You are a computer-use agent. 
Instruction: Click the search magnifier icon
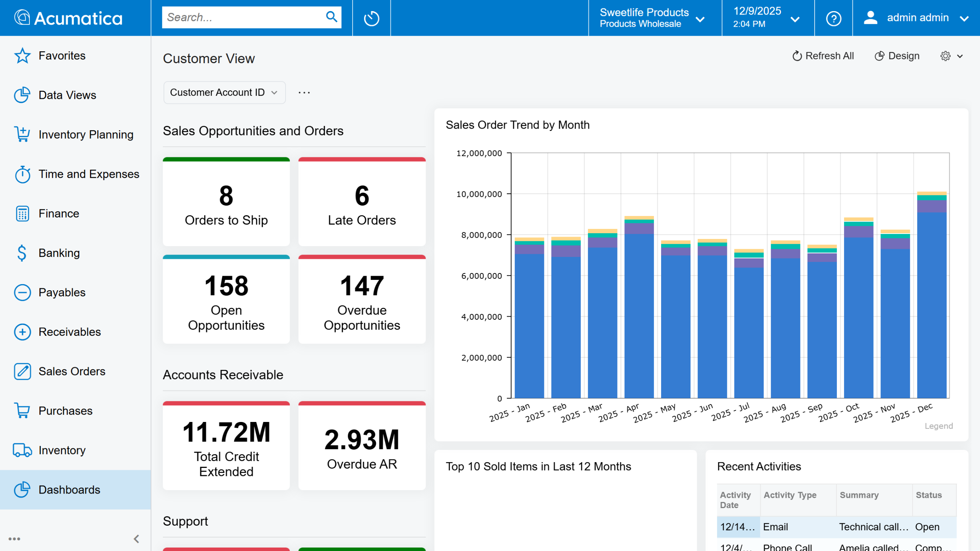(x=332, y=17)
